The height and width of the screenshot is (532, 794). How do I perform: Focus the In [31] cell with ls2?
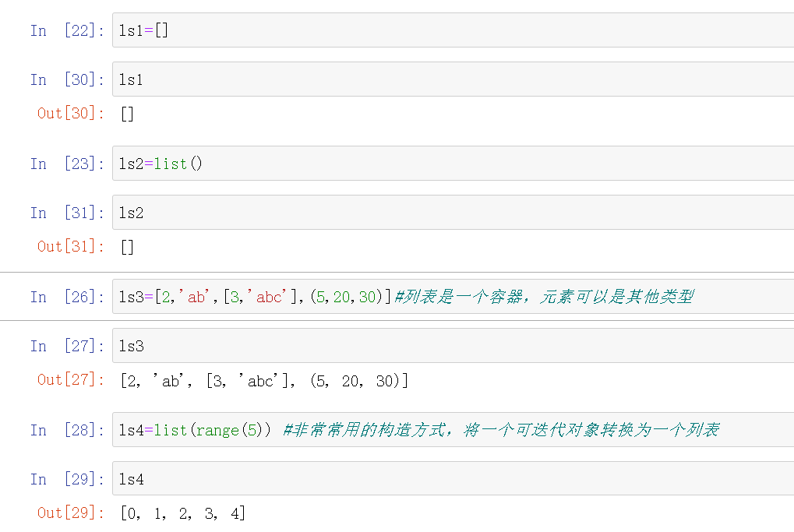[452, 213]
